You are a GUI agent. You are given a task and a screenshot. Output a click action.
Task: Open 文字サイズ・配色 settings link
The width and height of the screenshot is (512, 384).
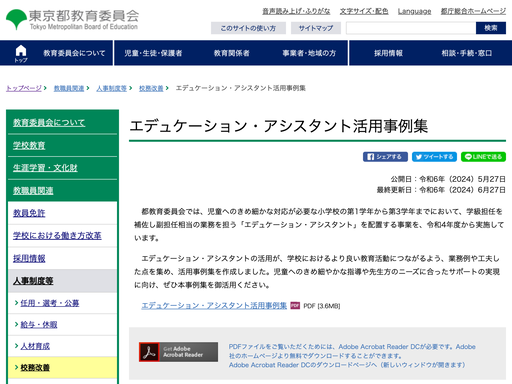click(364, 11)
